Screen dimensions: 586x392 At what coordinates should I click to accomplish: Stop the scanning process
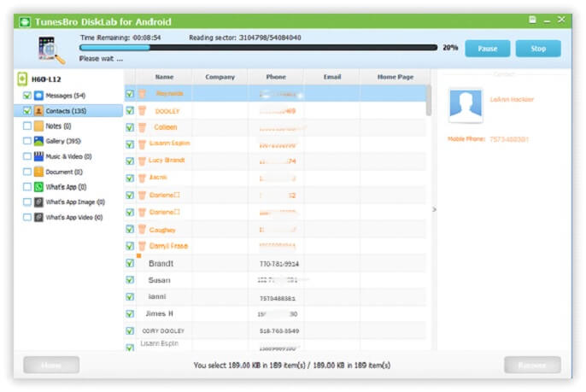(538, 49)
